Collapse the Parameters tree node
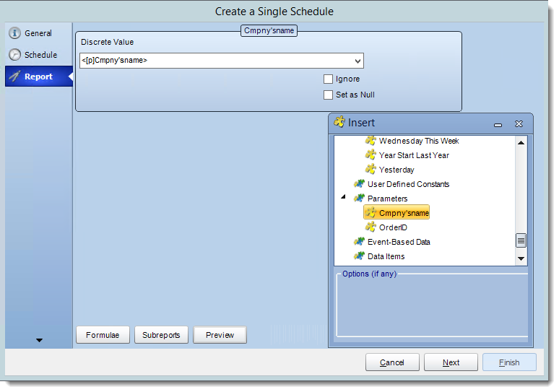Viewport: 559px width, 392px height. [343, 196]
